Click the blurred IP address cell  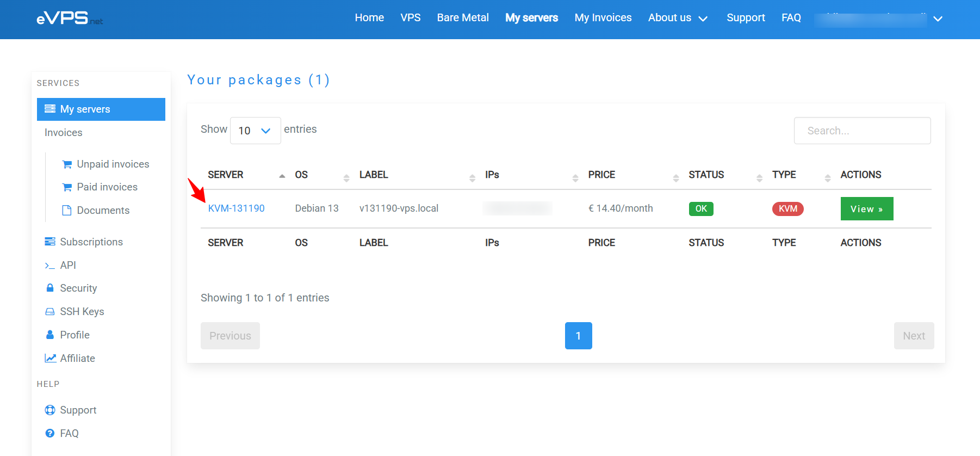[517, 208]
